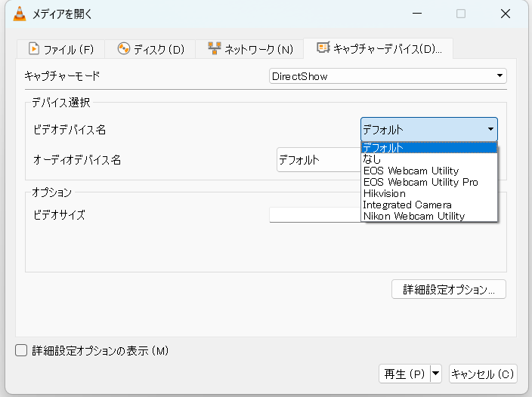Image resolution: width=532 pixels, height=397 pixels.
Task: Pick Hikvision in the video device list
Action: [x=384, y=193]
